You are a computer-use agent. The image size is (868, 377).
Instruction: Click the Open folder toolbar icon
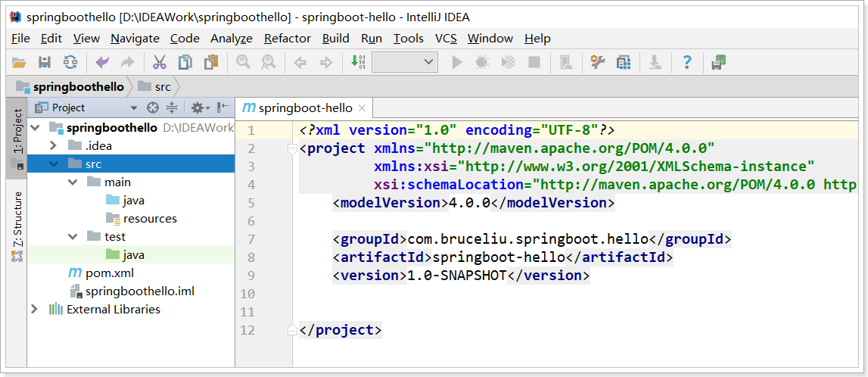click(x=19, y=62)
